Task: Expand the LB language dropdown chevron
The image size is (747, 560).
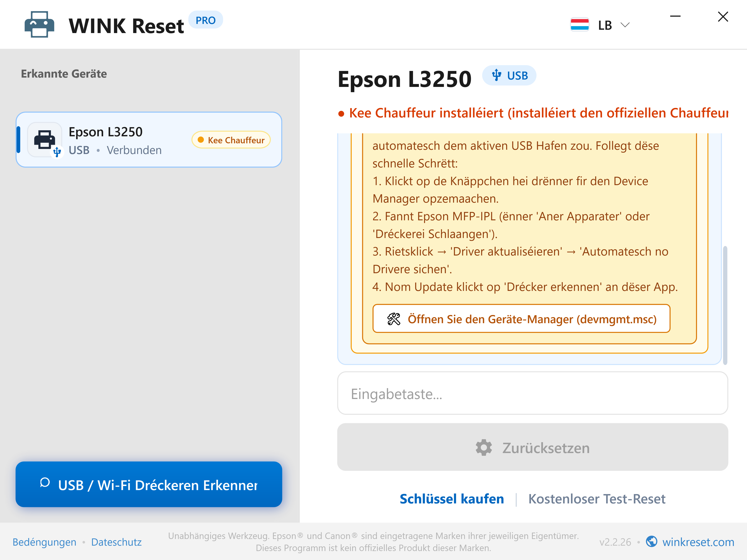Action: [625, 25]
